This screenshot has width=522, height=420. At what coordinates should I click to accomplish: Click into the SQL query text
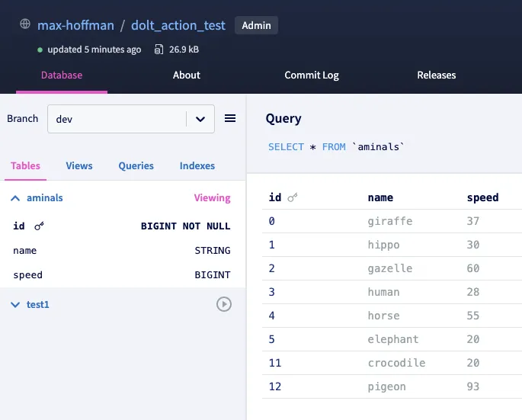(x=336, y=146)
